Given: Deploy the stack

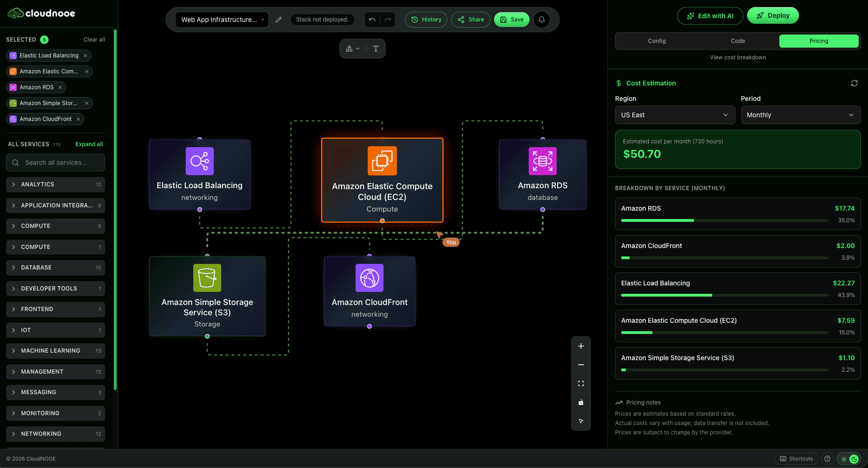Looking at the screenshot, I should 773,15.
